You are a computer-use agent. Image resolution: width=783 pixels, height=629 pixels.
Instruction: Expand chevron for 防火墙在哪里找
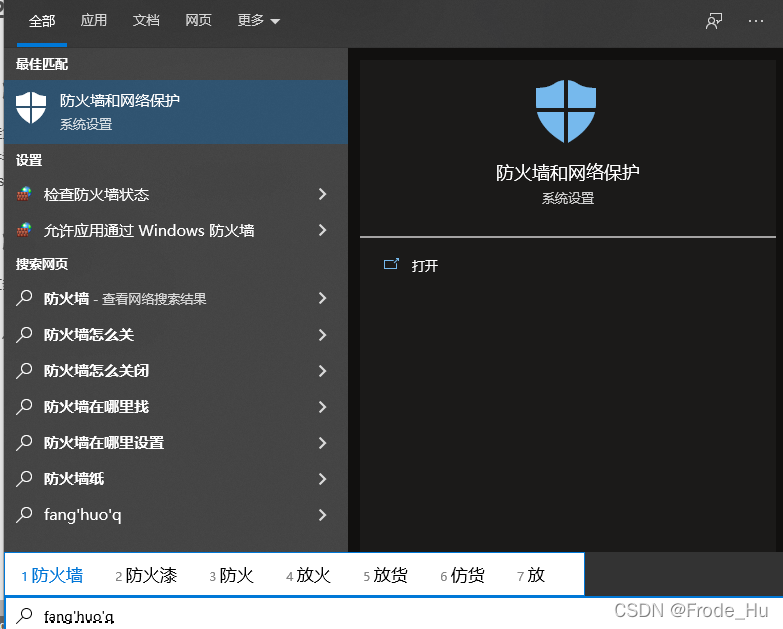pos(323,406)
